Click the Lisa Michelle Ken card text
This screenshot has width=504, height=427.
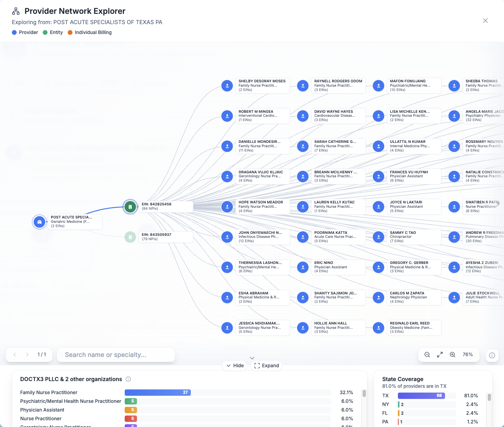410,116
